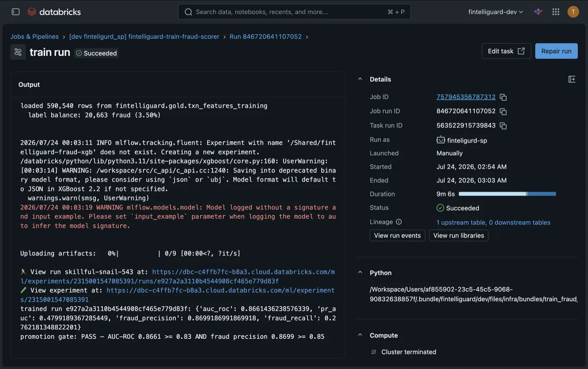Viewport: 588px width, 369px height.
Task: Toggle the left sidebar panel icon
Action: point(16,12)
